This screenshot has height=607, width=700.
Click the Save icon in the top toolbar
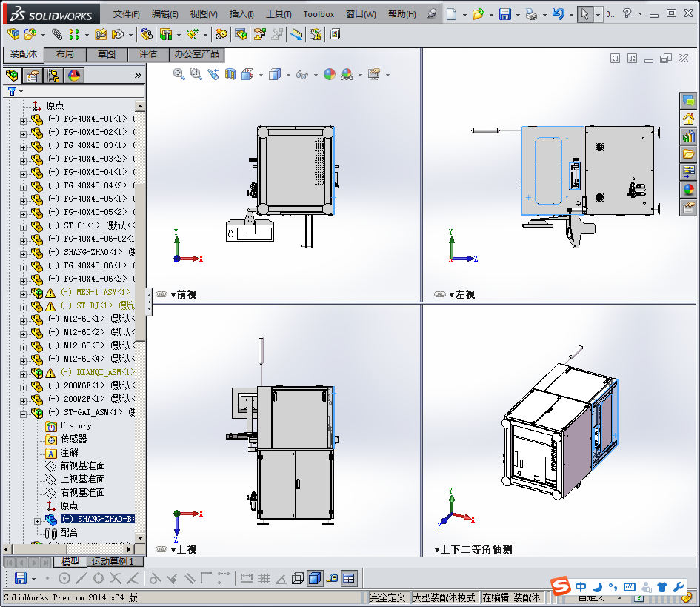point(504,14)
